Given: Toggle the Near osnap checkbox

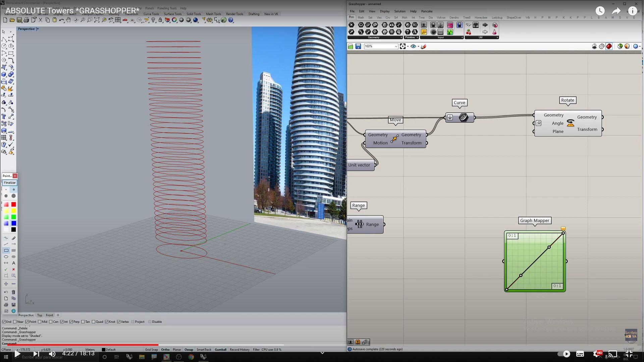Looking at the screenshot, I should click(15, 322).
